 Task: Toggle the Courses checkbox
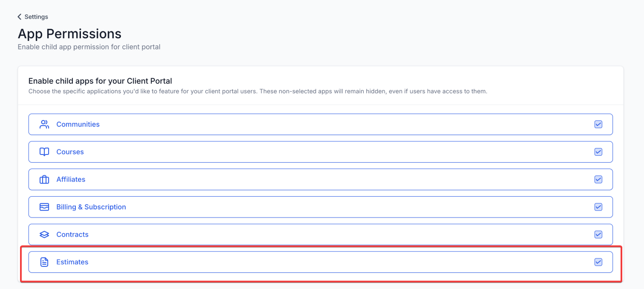(598, 152)
